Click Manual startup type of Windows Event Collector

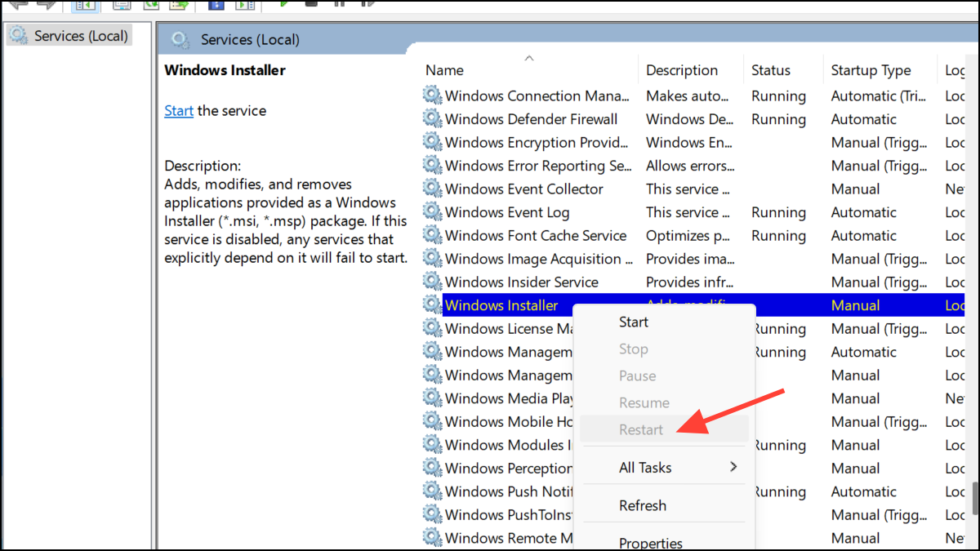click(x=855, y=189)
